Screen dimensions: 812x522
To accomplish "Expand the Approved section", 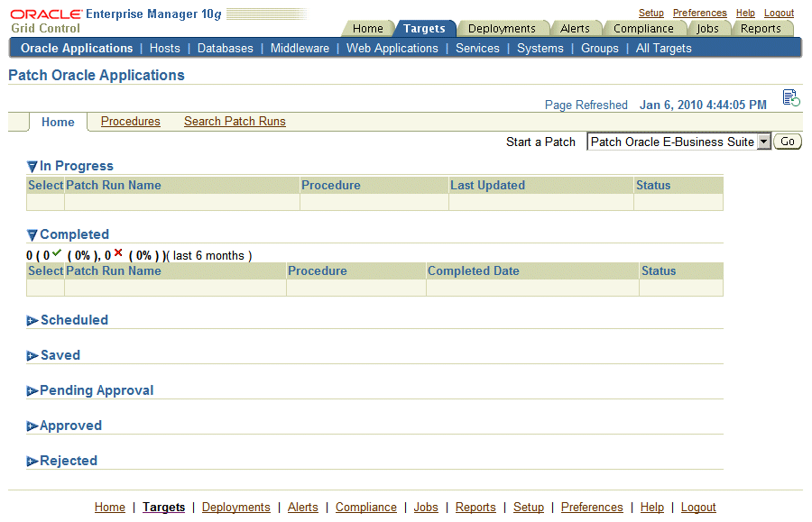I will coord(32,426).
